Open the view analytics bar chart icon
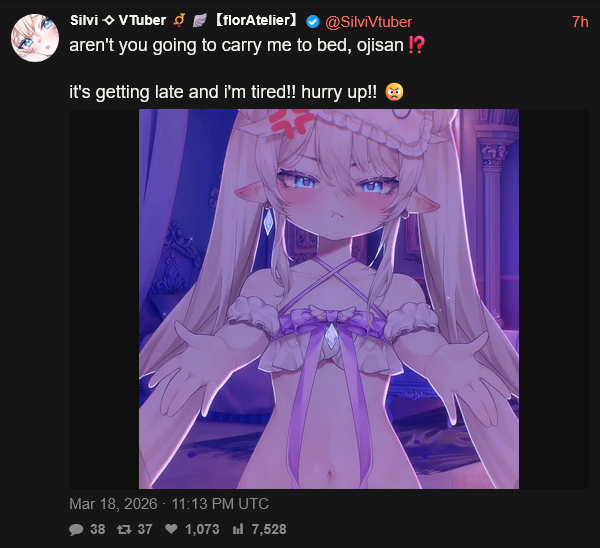 (x=238, y=529)
